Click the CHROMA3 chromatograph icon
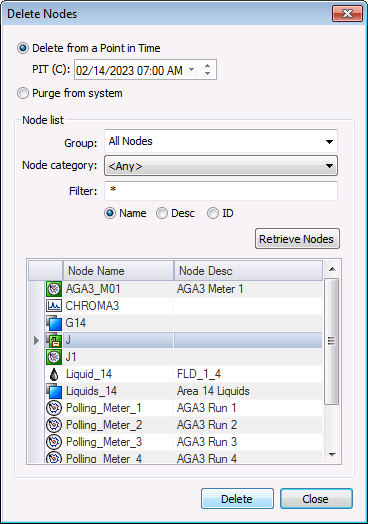The height and width of the screenshot is (524, 368). [54, 306]
